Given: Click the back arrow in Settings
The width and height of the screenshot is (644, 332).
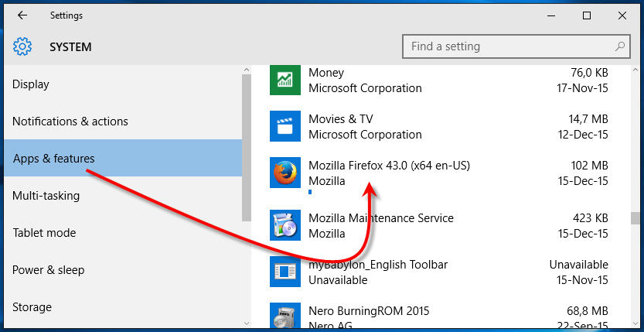Looking at the screenshot, I should tap(22, 15).
